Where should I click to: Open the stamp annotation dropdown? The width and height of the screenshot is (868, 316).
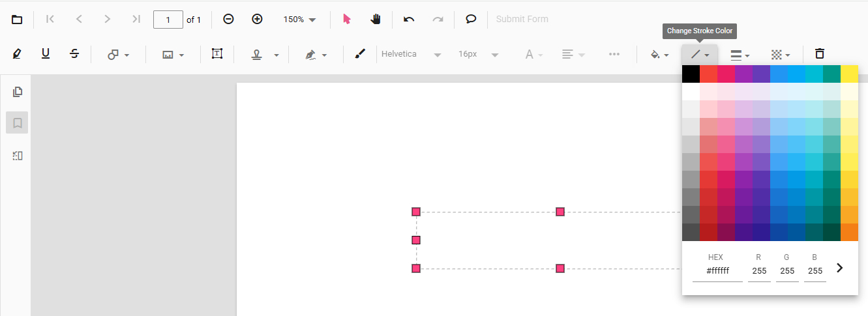pyautogui.click(x=265, y=55)
